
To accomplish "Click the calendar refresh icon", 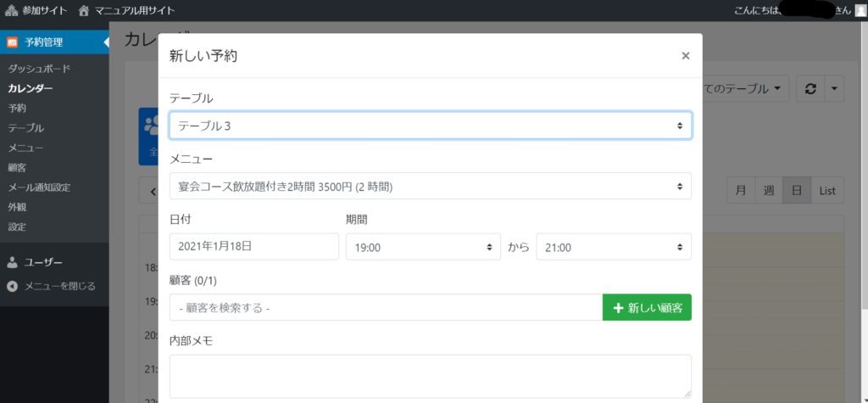I will [810, 88].
